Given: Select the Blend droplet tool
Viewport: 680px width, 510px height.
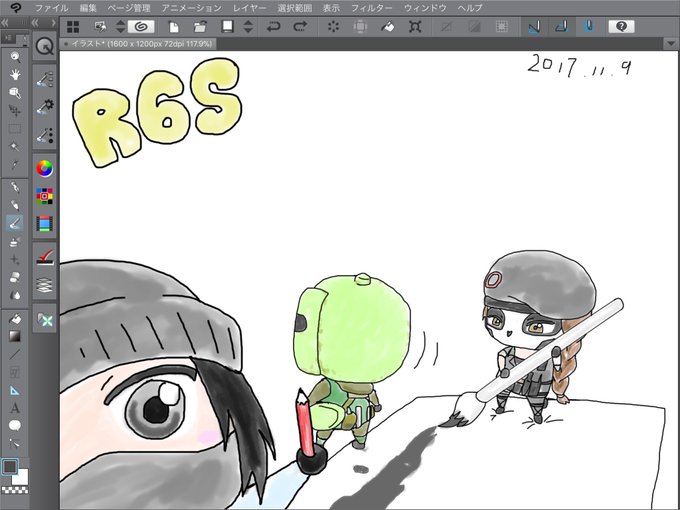Looking at the screenshot, I should pyautogui.click(x=15, y=295).
